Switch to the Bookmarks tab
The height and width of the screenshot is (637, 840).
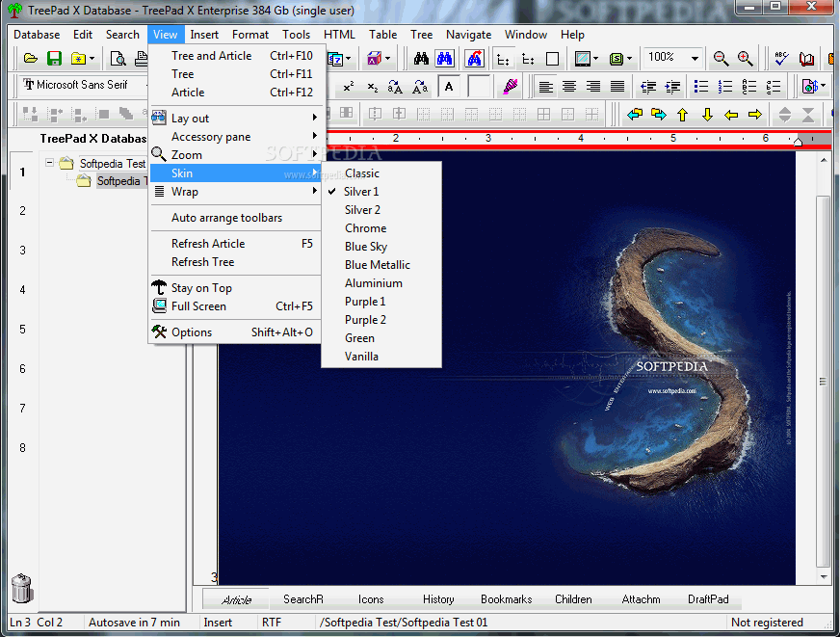[x=507, y=599]
